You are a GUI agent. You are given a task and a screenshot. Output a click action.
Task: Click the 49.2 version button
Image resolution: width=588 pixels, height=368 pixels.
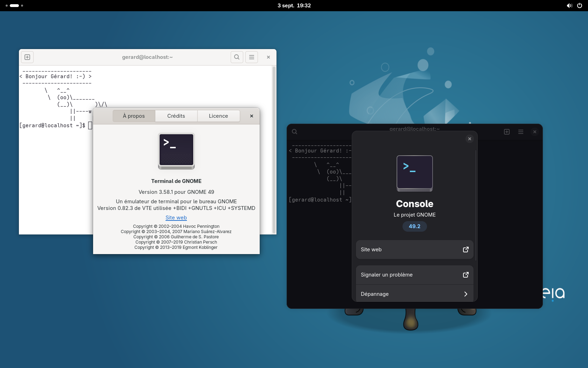click(415, 226)
